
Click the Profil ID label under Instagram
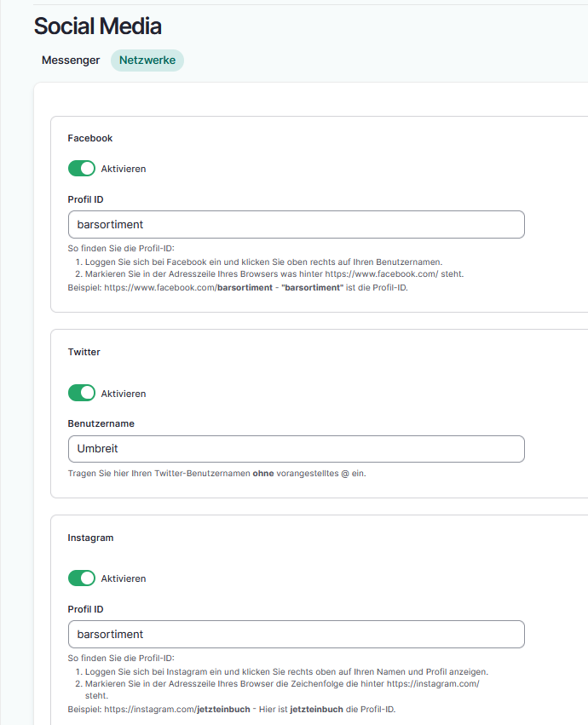click(x=85, y=609)
